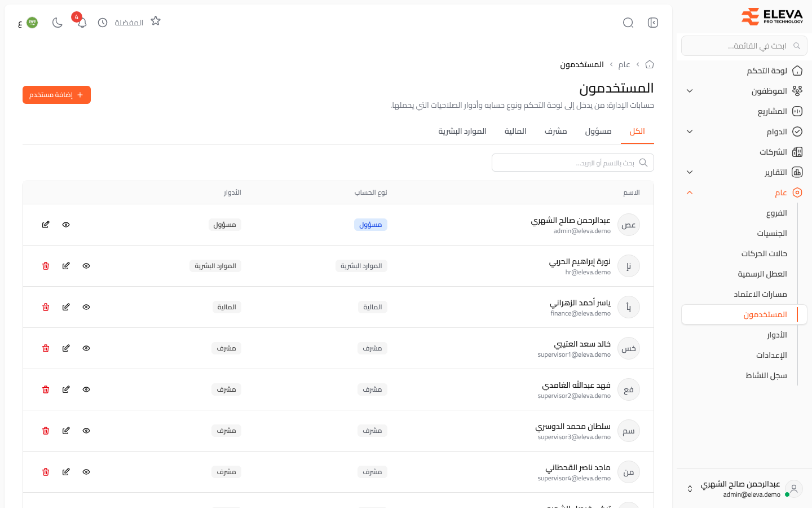The width and height of the screenshot is (812, 508).
Task: Edit user فهد عبدالله الغامدي
Action: coord(66,389)
